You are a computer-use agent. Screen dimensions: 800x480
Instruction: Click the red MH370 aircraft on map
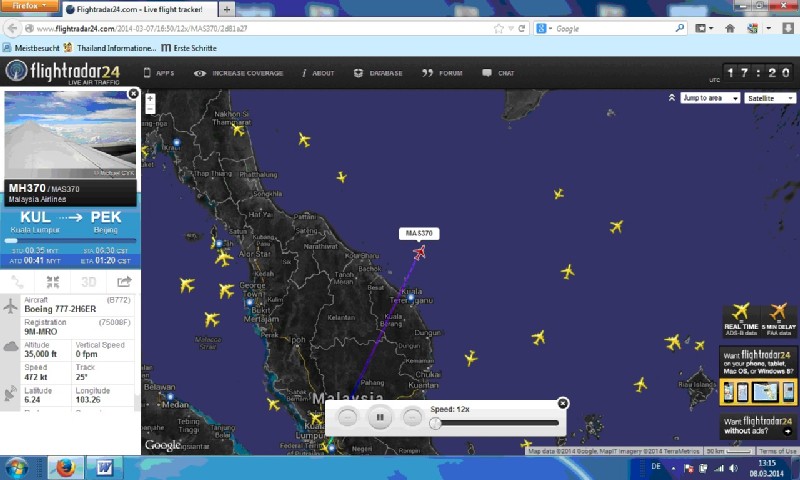coord(419,251)
